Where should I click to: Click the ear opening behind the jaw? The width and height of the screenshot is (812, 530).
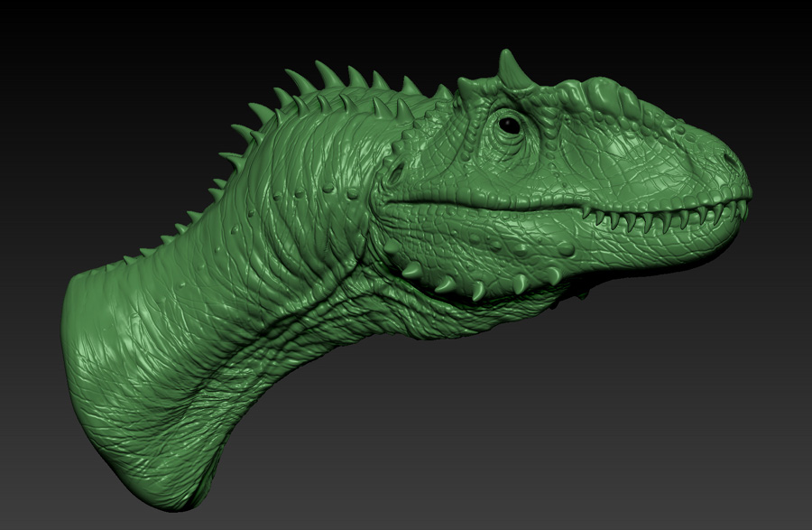tap(394, 173)
